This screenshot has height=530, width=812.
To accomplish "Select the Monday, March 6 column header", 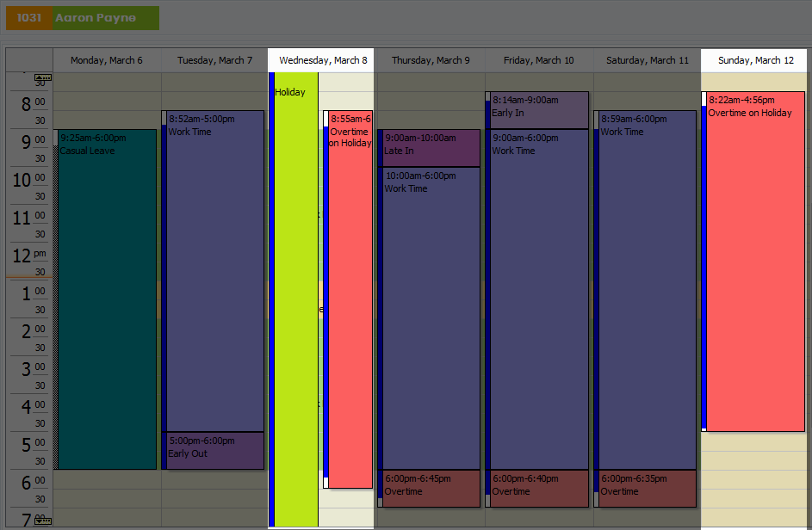I will [x=107, y=59].
